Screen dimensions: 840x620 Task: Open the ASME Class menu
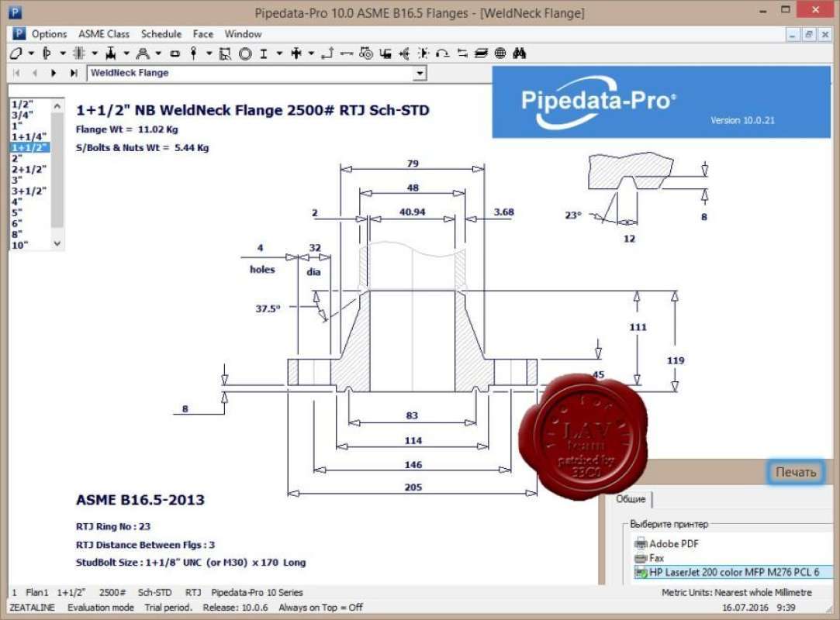pyautogui.click(x=103, y=34)
